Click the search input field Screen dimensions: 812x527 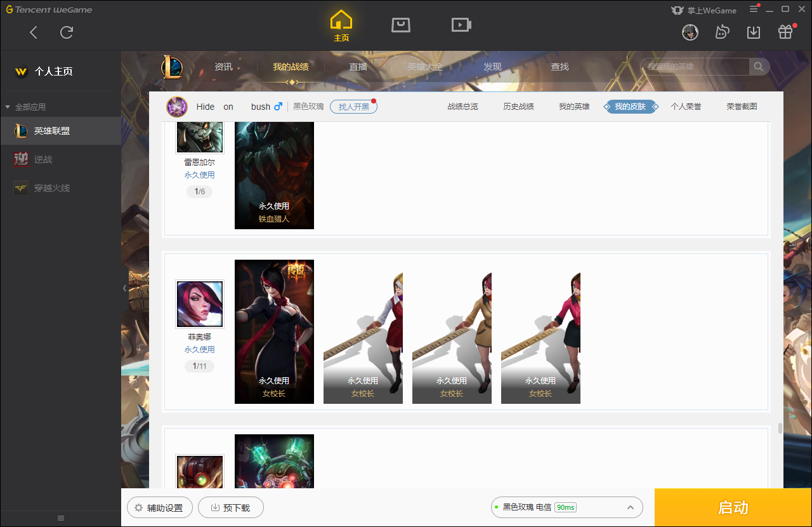(695, 67)
